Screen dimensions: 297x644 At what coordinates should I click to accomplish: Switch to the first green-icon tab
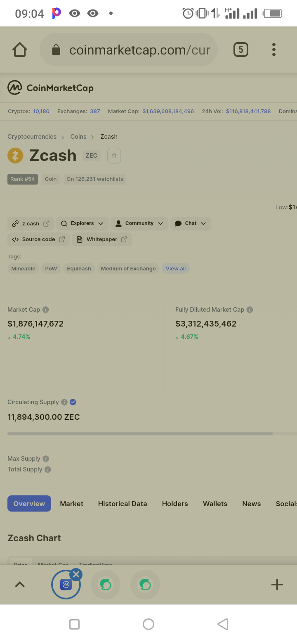point(106,585)
